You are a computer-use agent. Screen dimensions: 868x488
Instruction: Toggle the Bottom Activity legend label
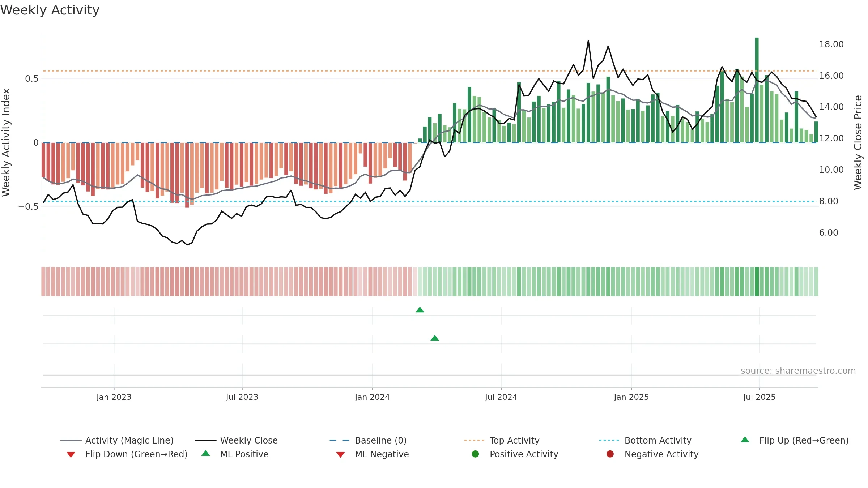tap(658, 440)
